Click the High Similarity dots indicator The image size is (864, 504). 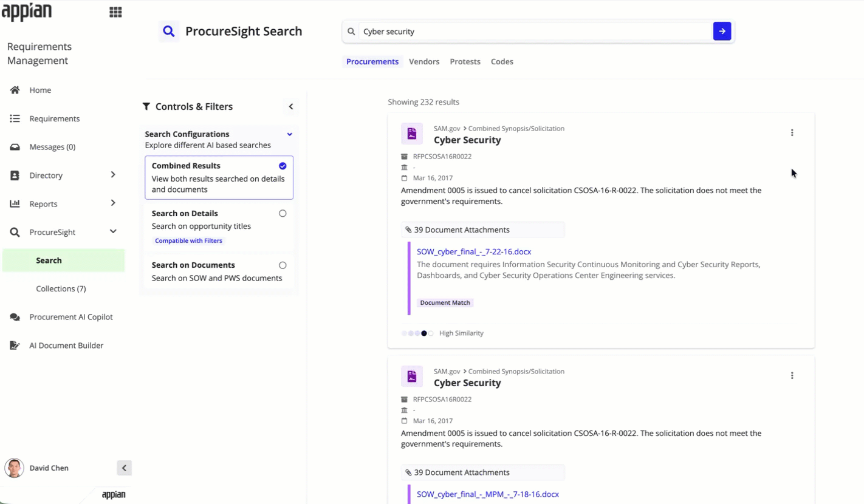click(x=418, y=333)
